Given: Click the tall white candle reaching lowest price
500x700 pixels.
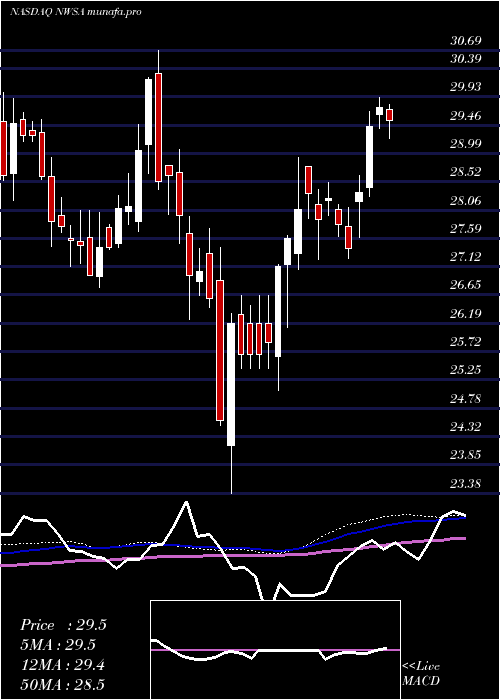Looking at the screenshot, I should (231, 384).
